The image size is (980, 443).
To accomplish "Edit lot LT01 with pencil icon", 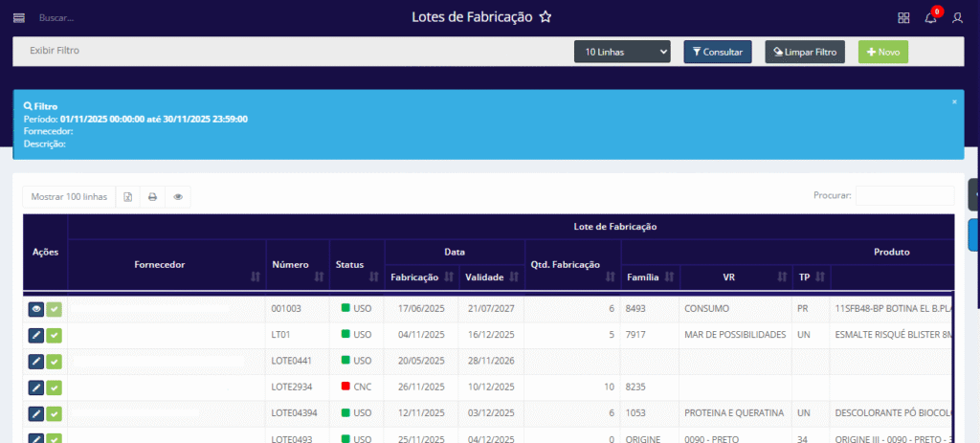I will coord(36,335).
